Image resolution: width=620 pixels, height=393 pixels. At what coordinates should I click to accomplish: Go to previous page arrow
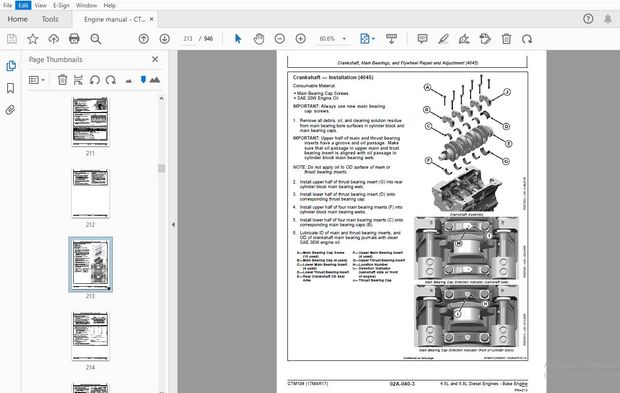(144, 39)
